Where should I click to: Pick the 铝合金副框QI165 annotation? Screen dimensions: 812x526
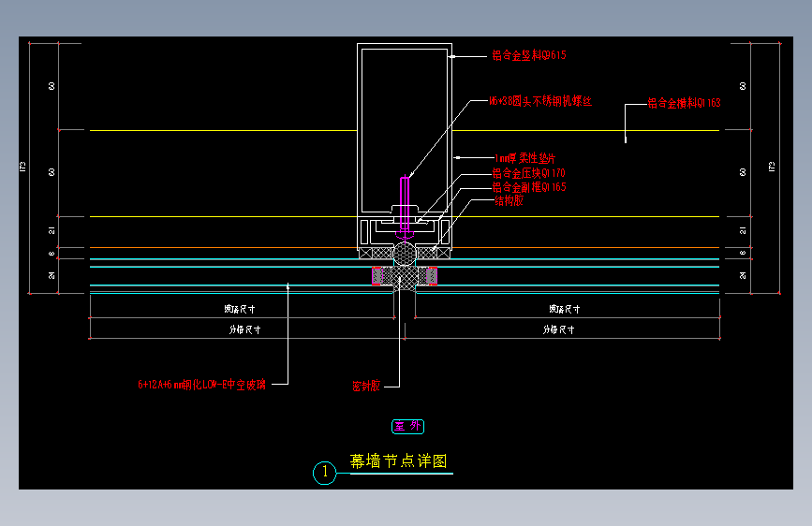click(529, 187)
